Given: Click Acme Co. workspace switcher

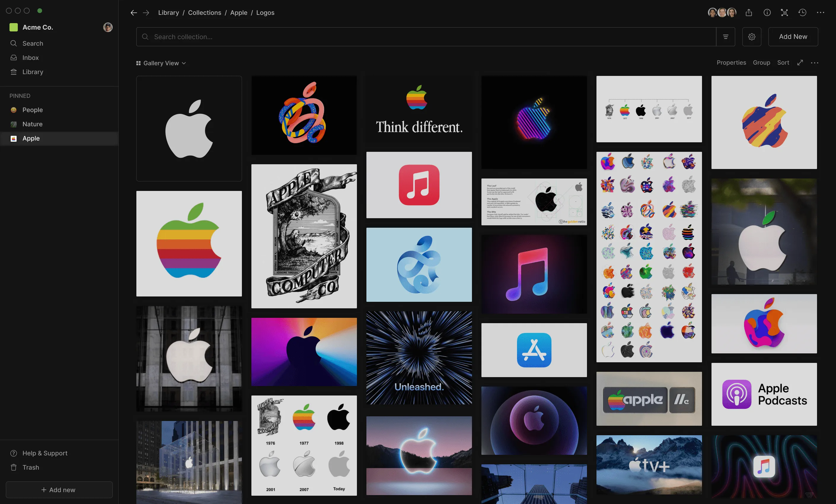Looking at the screenshot, I should point(31,27).
